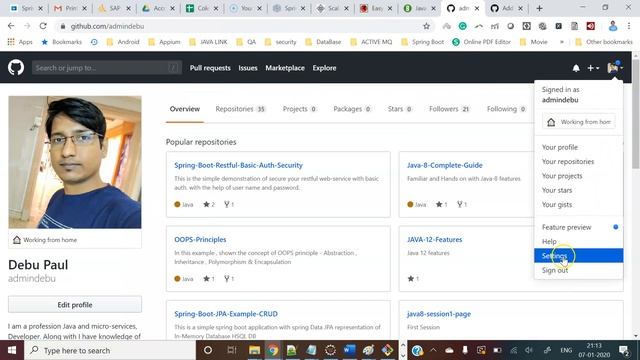Open Spring-Boot-Restful-Basic-Auth-Security repository
The image size is (640, 360).
click(x=238, y=165)
